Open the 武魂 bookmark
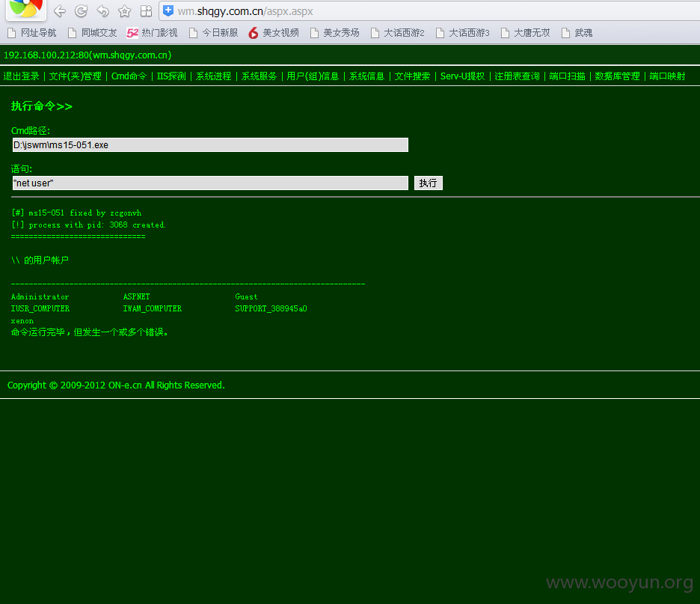700x604 pixels. pos(577,33)
